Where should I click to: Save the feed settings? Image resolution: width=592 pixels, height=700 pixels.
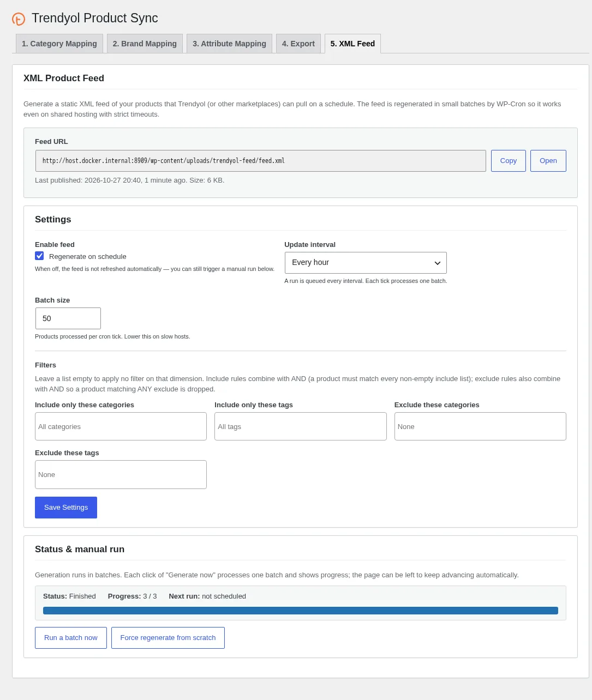tap(66, 508)
